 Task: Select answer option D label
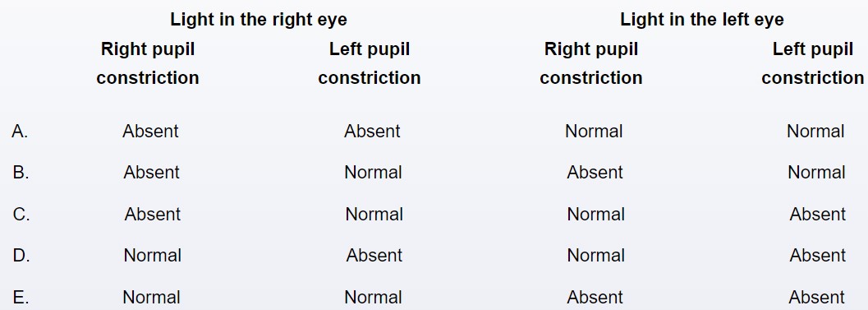coord(21,256)
